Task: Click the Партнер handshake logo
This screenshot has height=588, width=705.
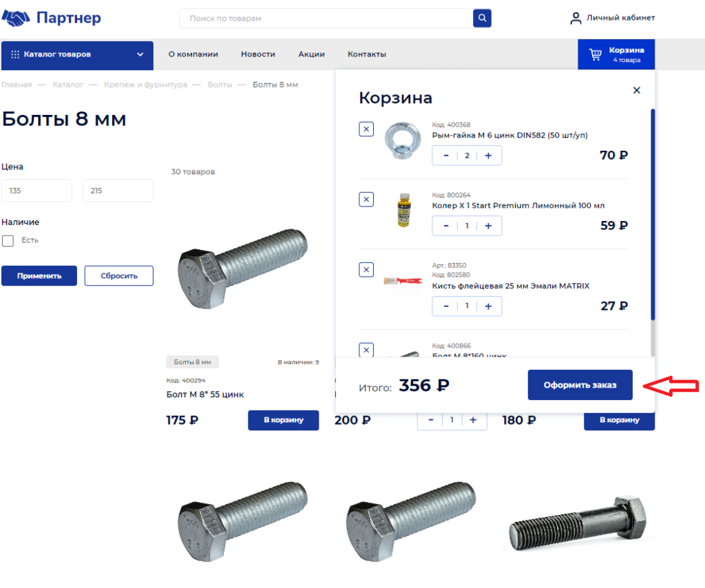Action: [17, 18]
